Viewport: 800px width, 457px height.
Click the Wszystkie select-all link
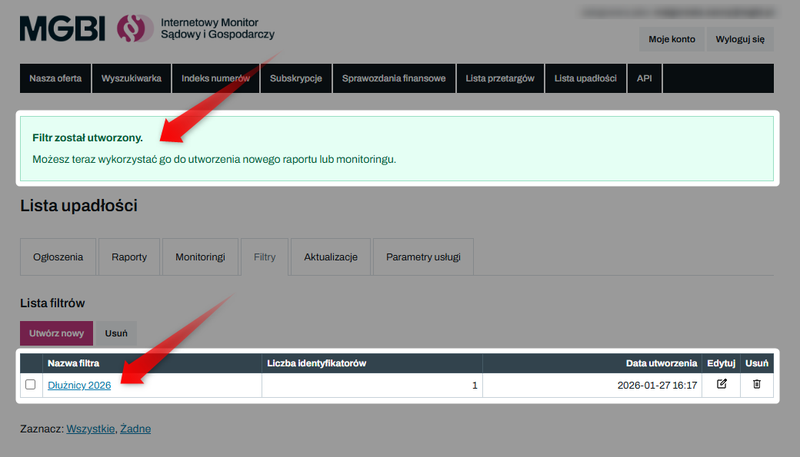(90, 428)
